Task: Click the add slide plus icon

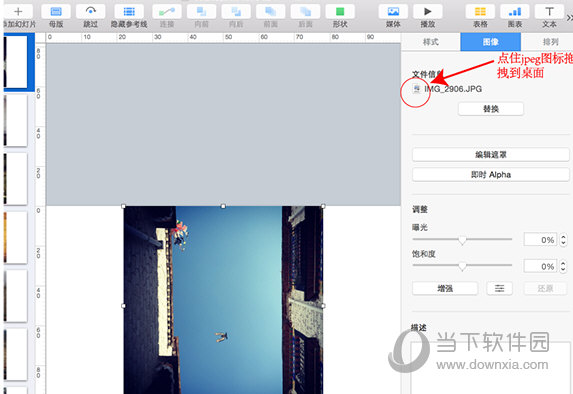Action: coord(18,12)
